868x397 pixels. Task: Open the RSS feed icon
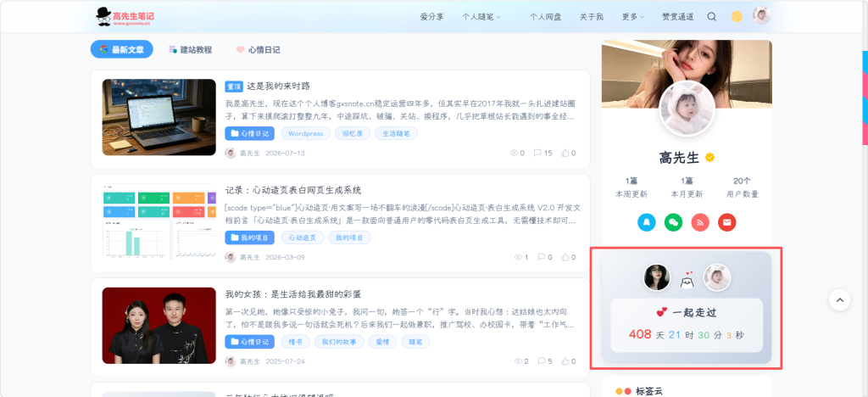click(x=699, y=222)
